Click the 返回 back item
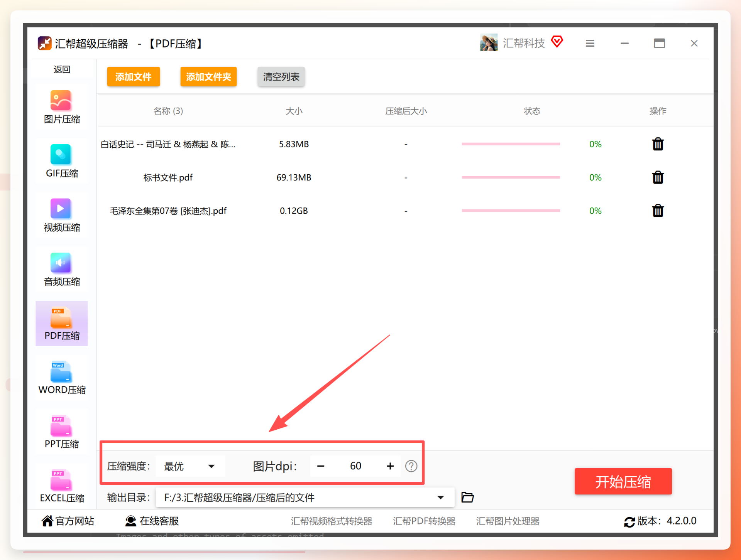This screenshot has height=560, width=741. pos(62,69)
